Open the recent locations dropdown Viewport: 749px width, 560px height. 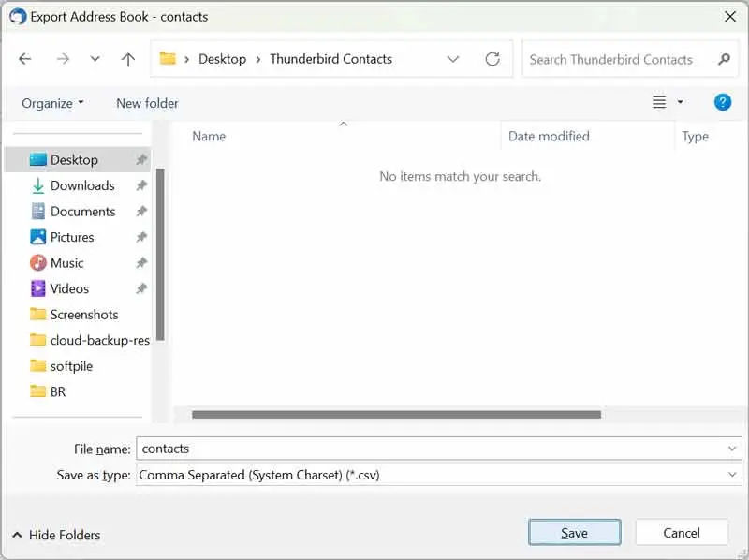tap(95, 59)
